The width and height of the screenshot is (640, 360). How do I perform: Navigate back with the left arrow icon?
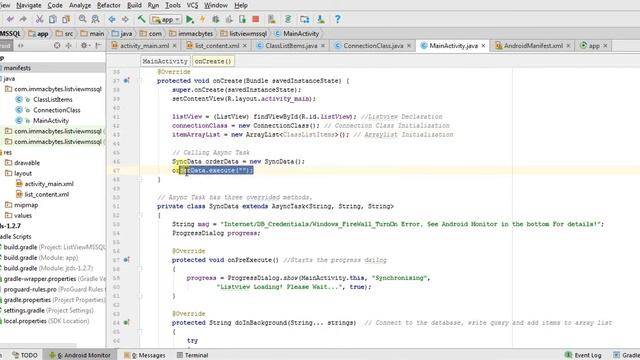112,19
